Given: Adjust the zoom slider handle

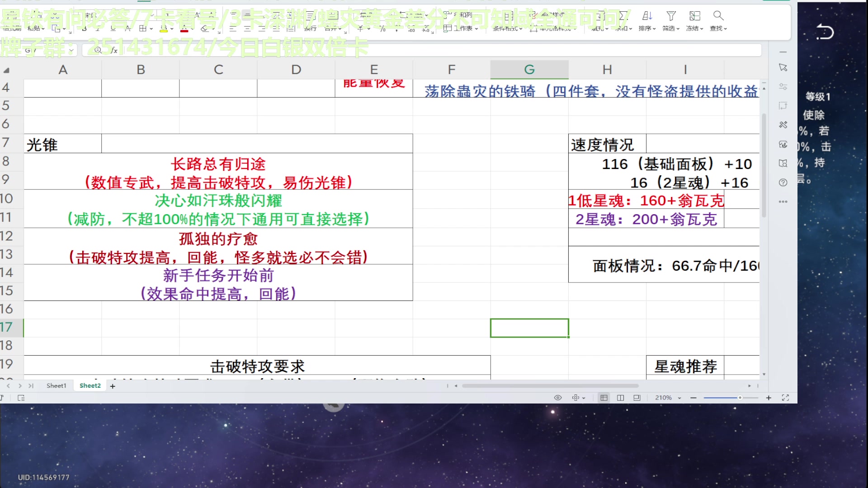Looking at the screenshot, I should 740,398.
